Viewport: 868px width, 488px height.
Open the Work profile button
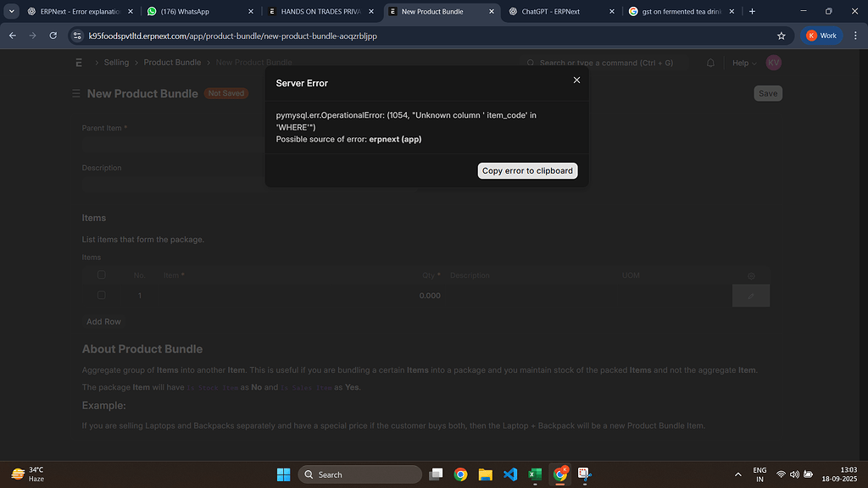tap(821, 36)
